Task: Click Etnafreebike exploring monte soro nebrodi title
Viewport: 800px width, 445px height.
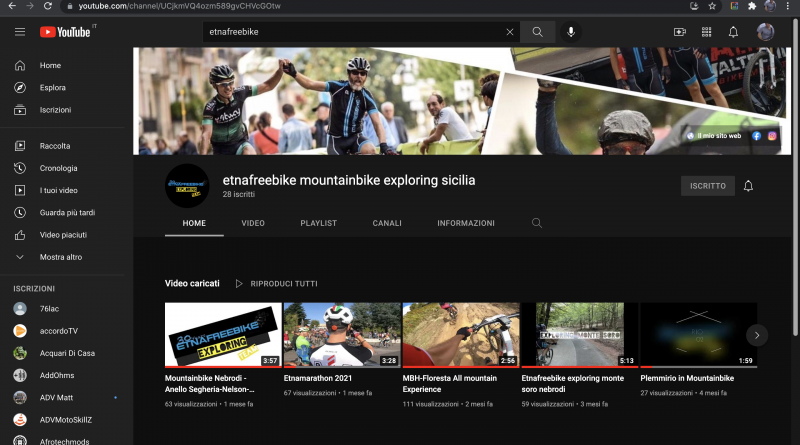Action: (x=572, y=384)
